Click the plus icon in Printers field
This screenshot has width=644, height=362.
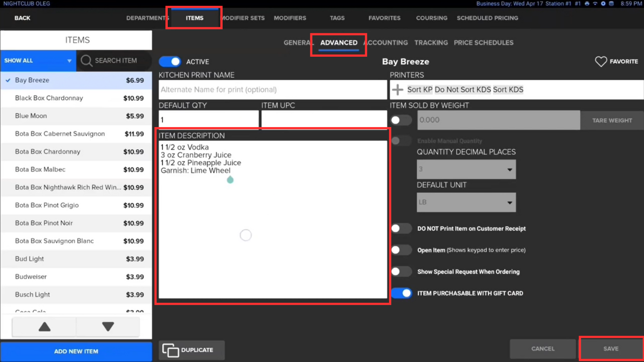point(398,90)
